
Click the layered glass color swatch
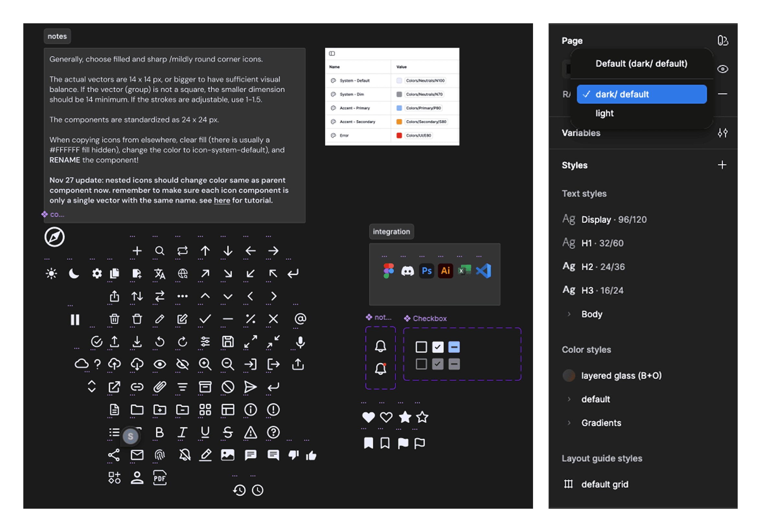pos(569,376)
